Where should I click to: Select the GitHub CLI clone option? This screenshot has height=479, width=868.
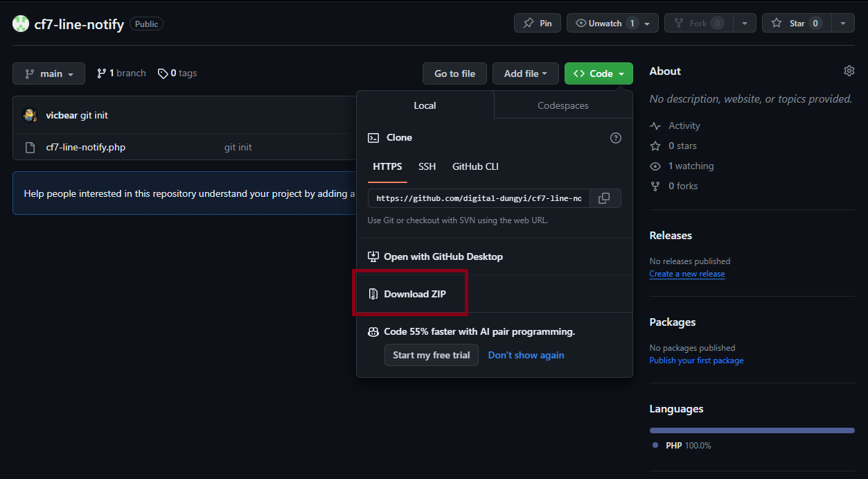(475, 167)
